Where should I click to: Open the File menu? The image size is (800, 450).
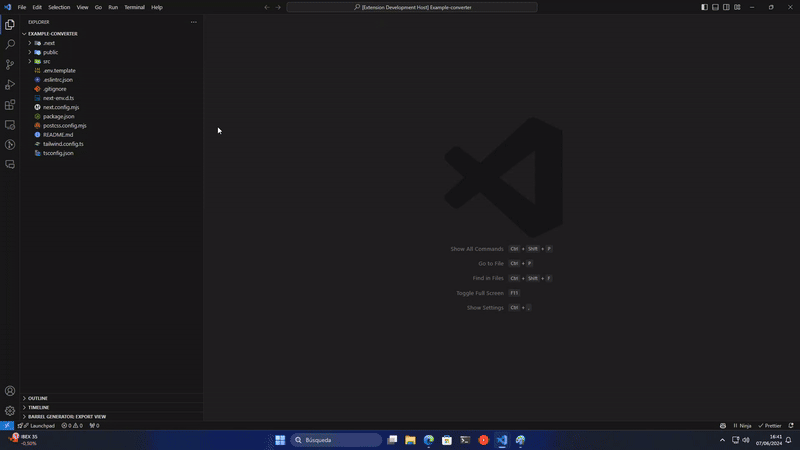click(x=22, y=7)
